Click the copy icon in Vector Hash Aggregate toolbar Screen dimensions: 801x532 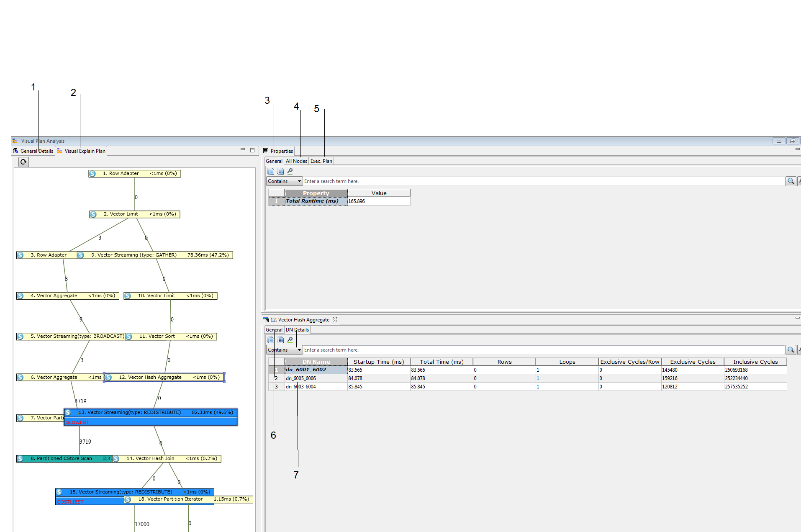(271, 340)
